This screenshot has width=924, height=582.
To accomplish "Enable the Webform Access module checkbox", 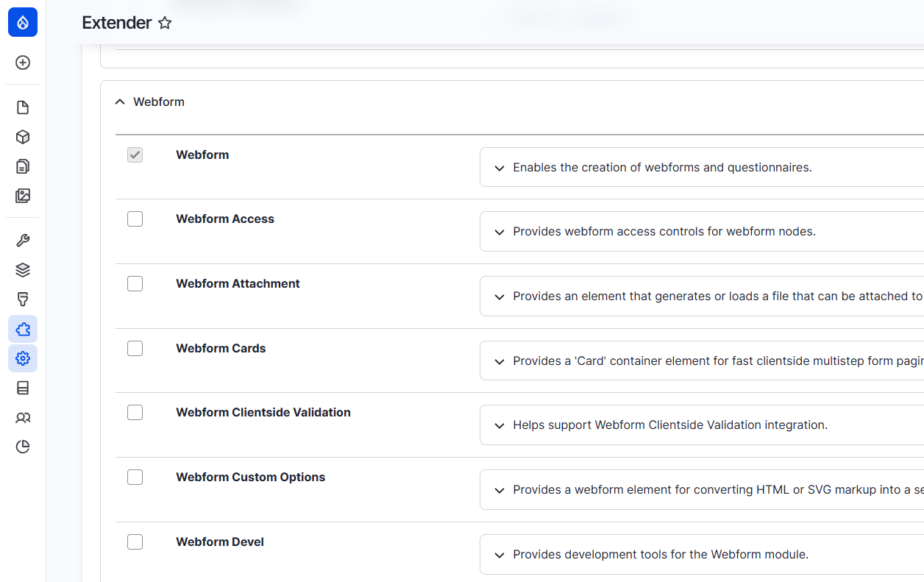I will (x=135, y=219).
